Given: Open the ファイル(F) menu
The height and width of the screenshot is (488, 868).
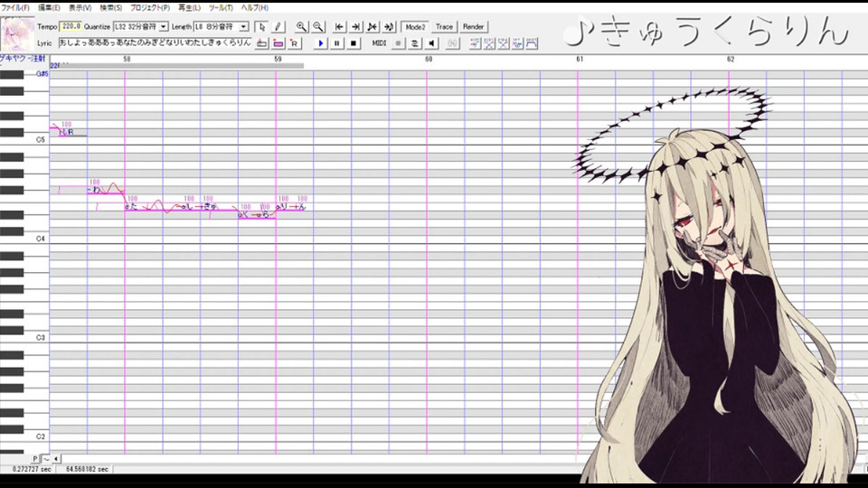Looking at the screenshot, I should pos(15,8).
